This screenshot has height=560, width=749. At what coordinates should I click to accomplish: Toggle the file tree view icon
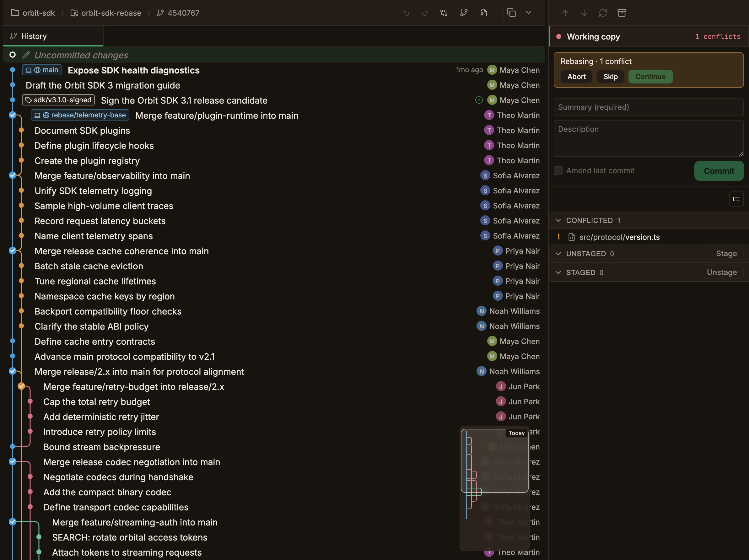click(736, 199)
